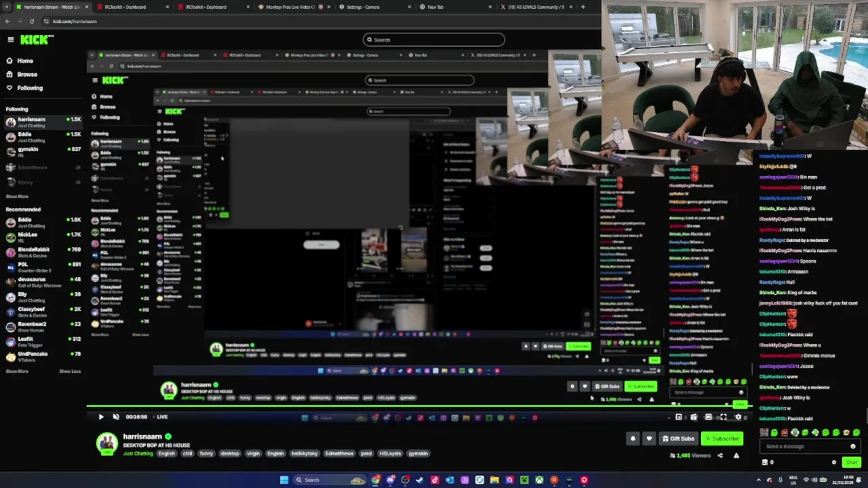
Task: Click the Windows taskbar Search box
Action: point(330,480)
